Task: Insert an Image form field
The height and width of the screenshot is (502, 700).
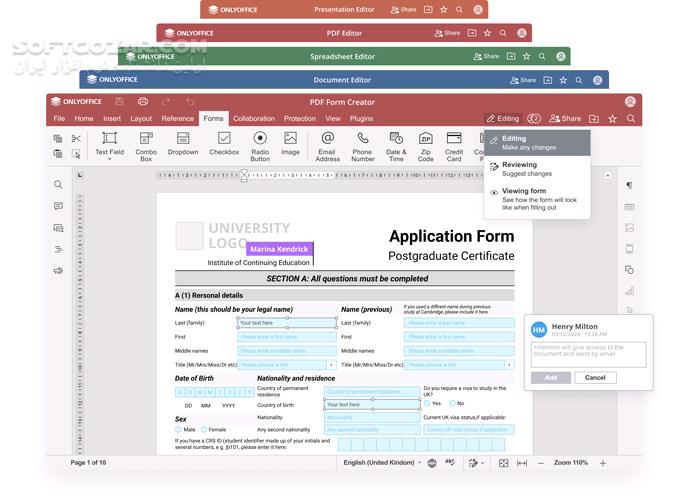Action: coord(290,144)
